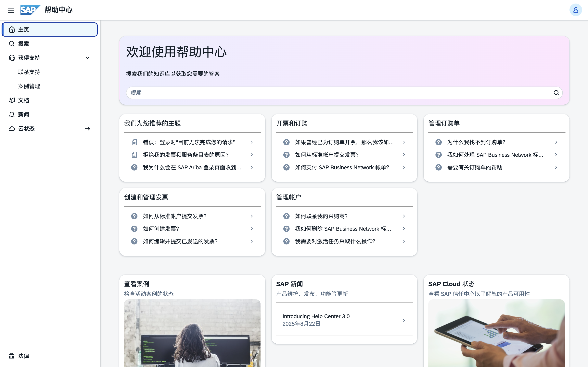Viewport: 588px width, 367px height.
Task: Open 为什么我找不到订购单? article
Action: pyautogui.click(x=476, y=142)
